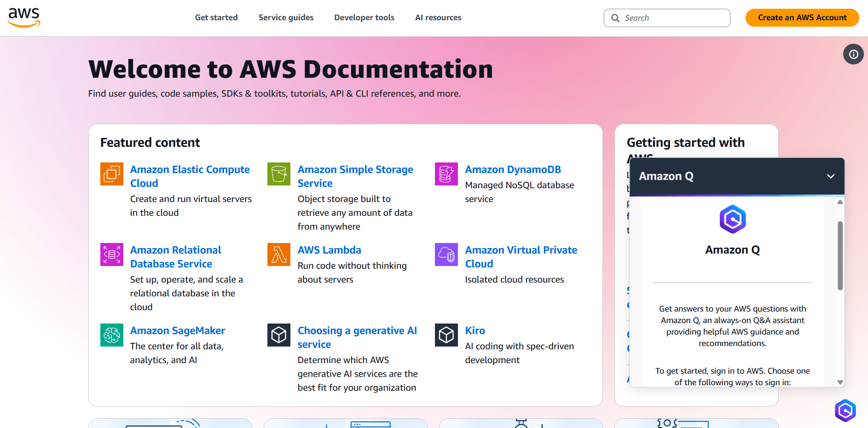This screenshot has width=868, height=428.
Task: Click the Virtual Private Cloud icon
Action: coord(446,254)
